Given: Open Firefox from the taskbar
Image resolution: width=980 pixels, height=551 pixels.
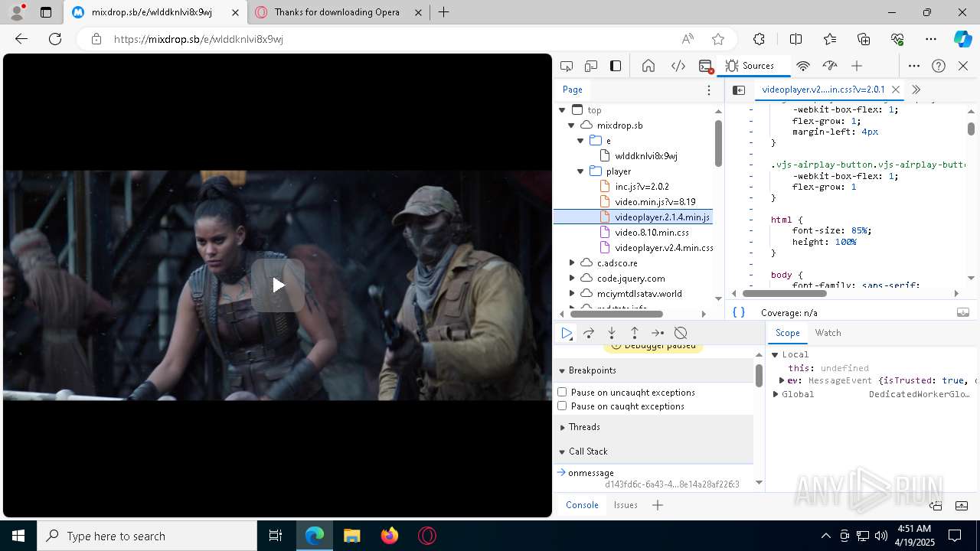Looking at the screenshot, I should [x=390, y=536].
